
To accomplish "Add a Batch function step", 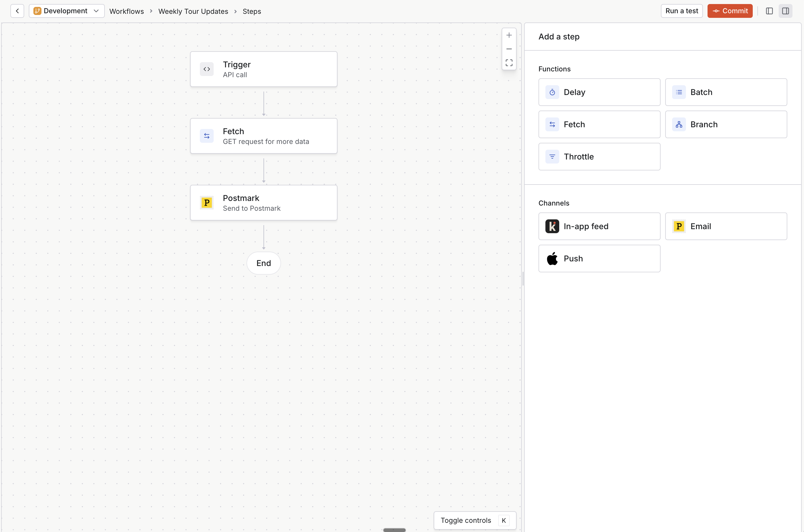I will tap(726, 92).
